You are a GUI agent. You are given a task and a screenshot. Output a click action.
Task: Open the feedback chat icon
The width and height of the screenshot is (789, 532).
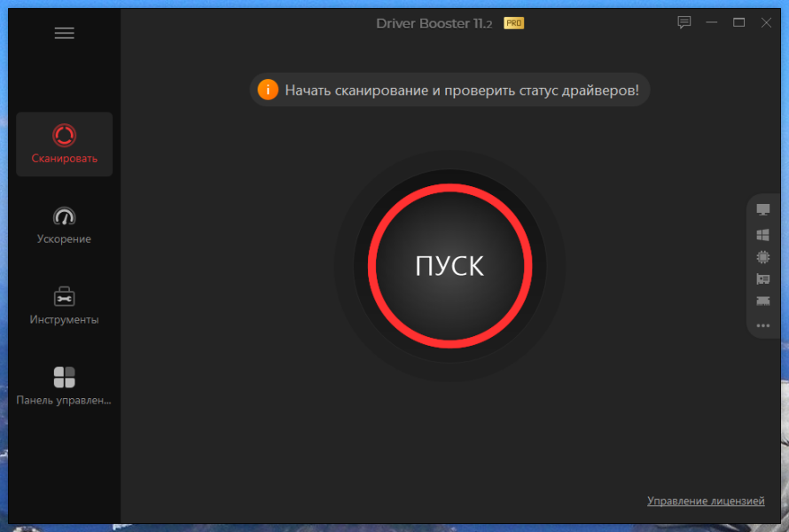[684, 22]
